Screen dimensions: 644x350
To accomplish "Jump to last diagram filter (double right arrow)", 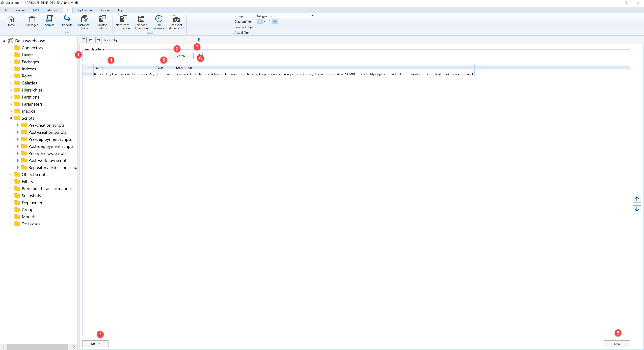I will coord(275,21).
